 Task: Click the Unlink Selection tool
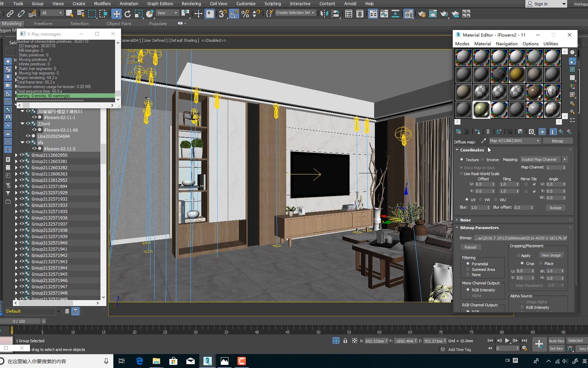[21, 14]
